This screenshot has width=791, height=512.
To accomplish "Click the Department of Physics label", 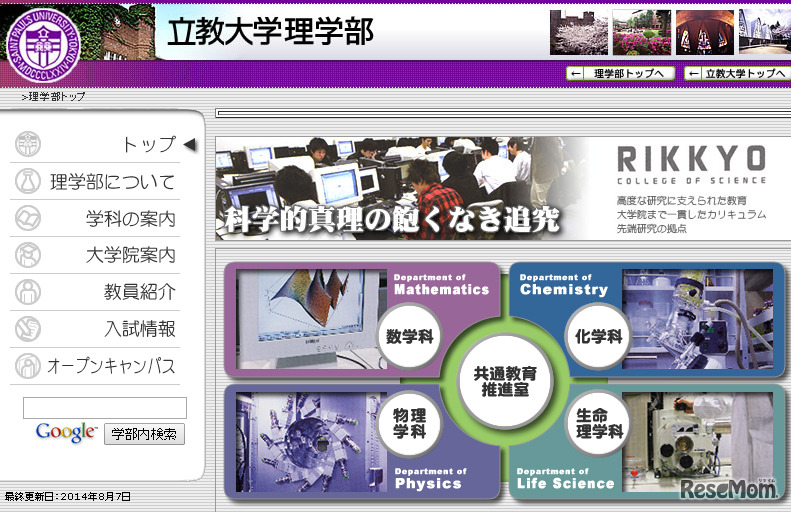I will click(430, 479).
